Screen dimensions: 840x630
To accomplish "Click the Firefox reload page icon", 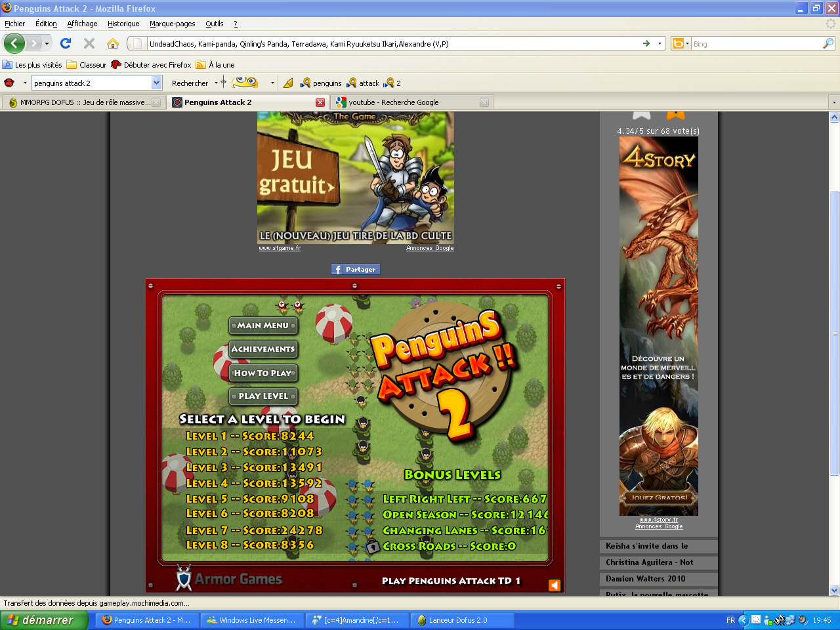I will point(65,43).
